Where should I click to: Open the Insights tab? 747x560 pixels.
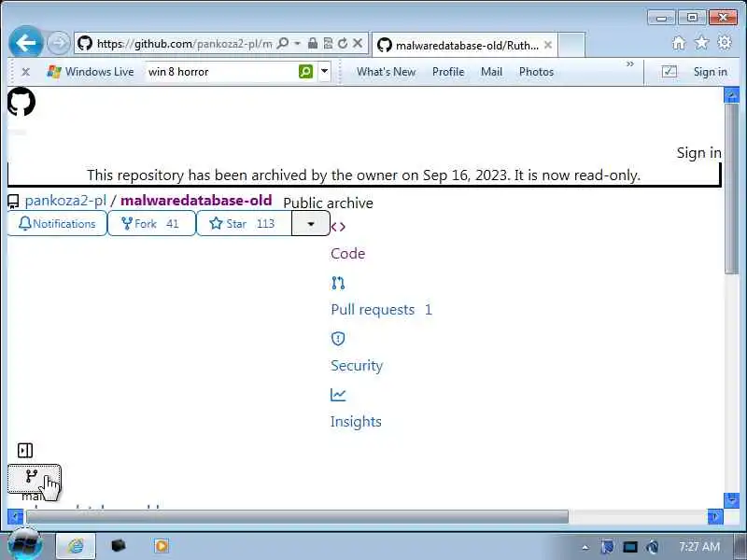tap(356, 422)
